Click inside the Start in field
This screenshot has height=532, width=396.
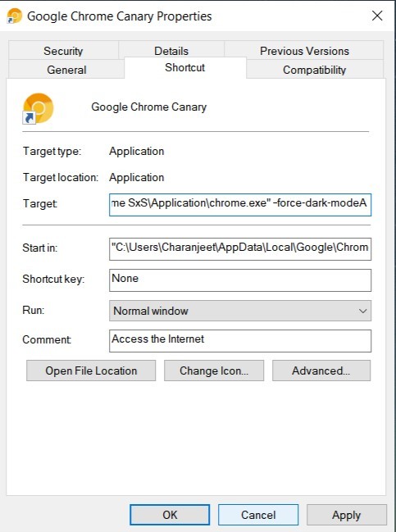240,249
